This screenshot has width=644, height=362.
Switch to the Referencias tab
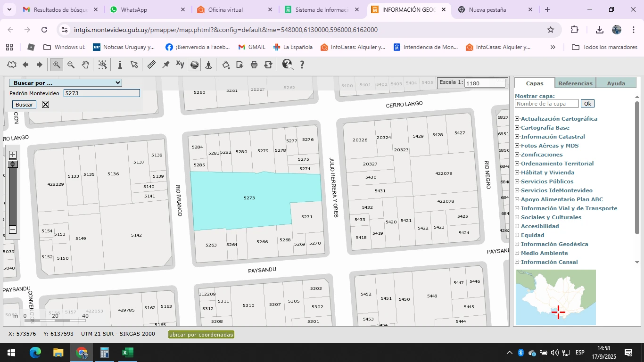575,83
